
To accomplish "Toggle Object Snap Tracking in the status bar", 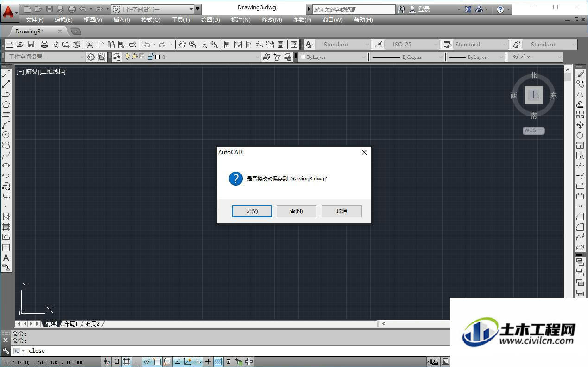I will 177,362.
